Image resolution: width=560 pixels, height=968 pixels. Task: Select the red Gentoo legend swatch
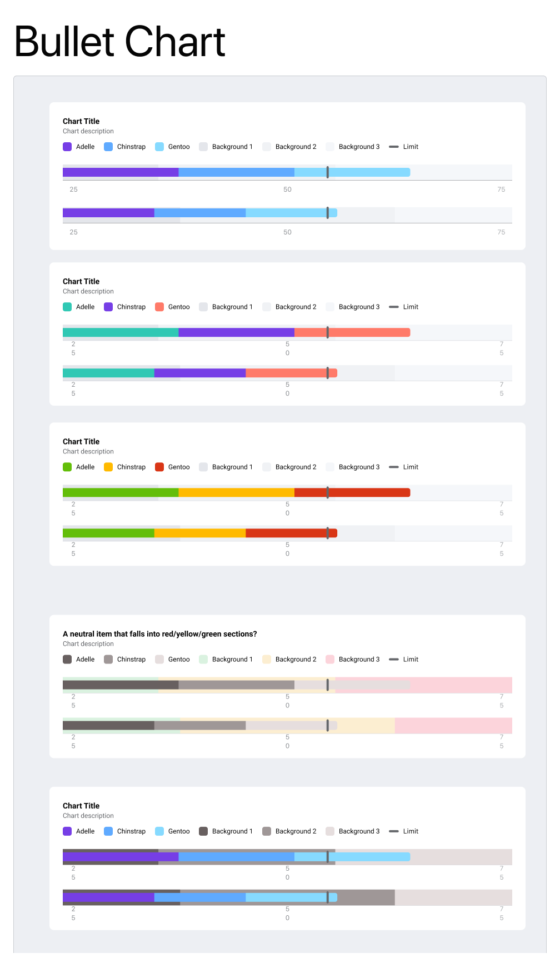[x=159, y=467]
